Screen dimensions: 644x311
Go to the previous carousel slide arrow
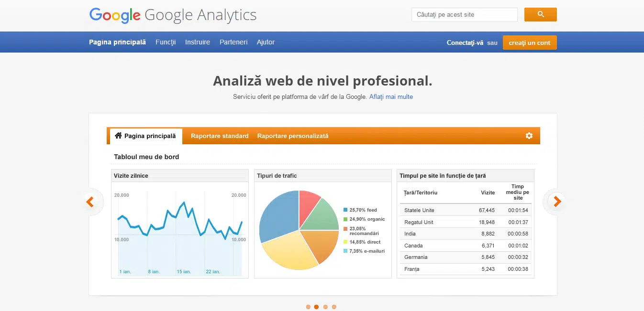coord(90,202)
